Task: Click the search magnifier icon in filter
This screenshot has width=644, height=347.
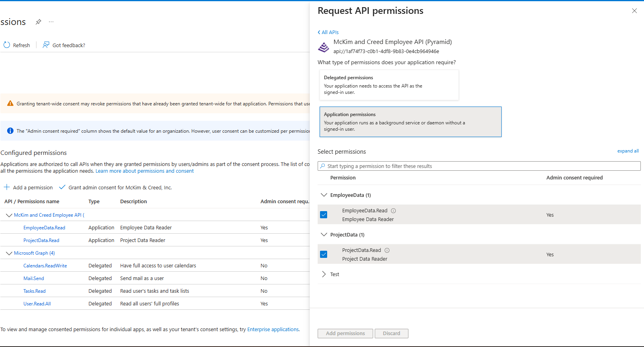Action: click(323, 166)
